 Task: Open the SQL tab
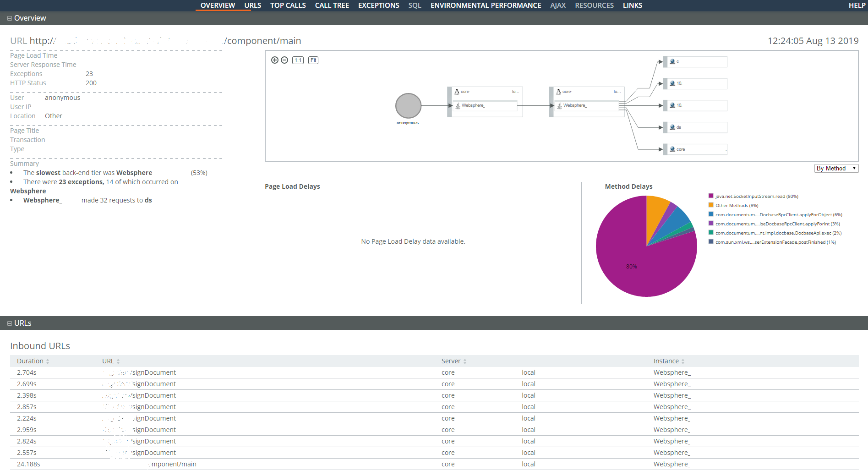415,5
